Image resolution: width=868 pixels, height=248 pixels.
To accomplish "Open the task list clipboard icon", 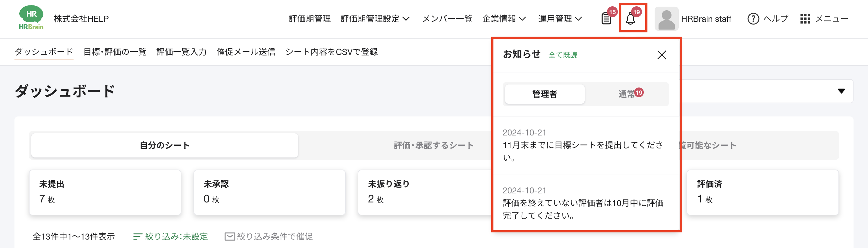I will coord(606,19).
